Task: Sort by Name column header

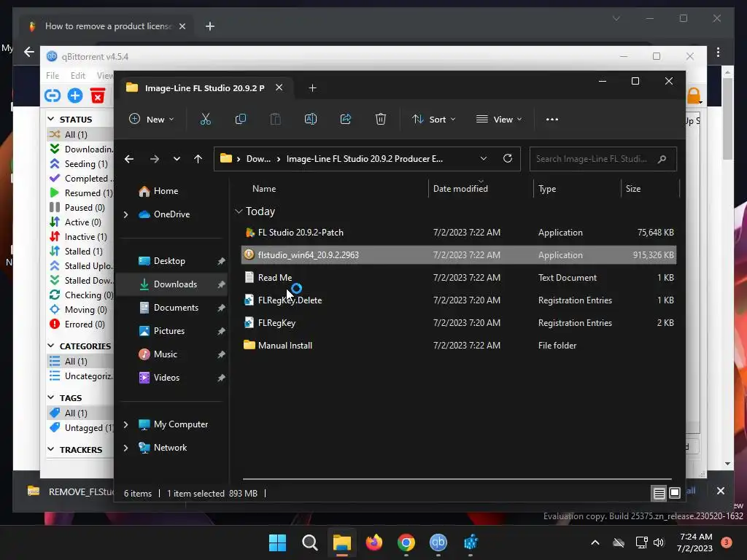Action: click(264, 189)
